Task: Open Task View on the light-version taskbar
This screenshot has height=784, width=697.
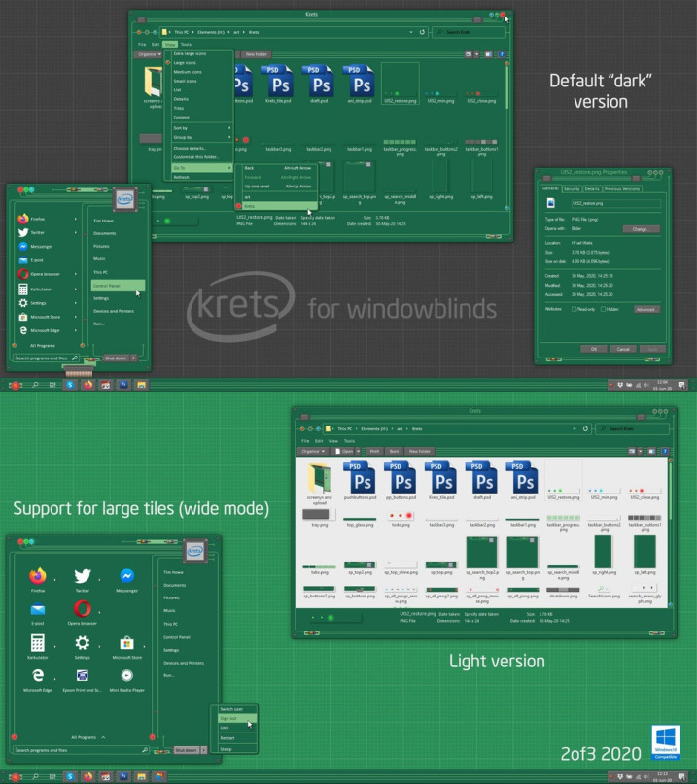Action: point(52,776)
